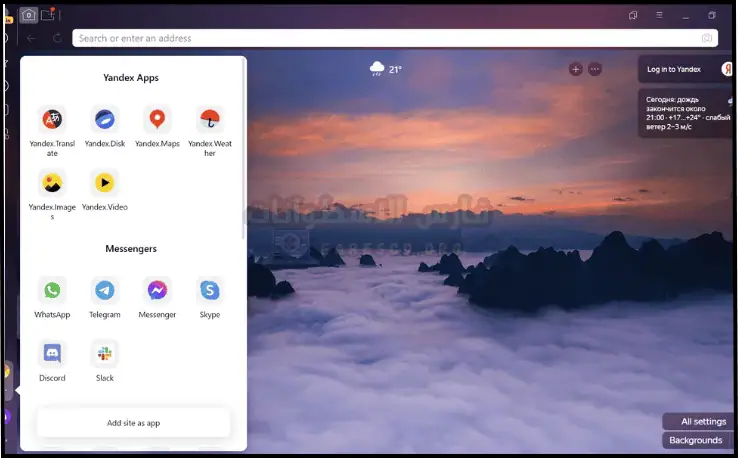The image size is (738, 458).
Task: Launch Yandex.Video app
Action: 105,183
